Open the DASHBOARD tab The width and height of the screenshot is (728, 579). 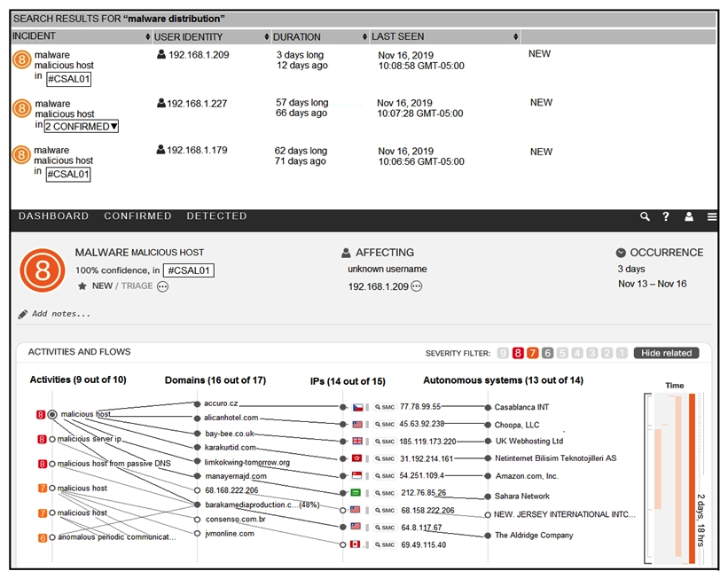(x=53, y=216)
